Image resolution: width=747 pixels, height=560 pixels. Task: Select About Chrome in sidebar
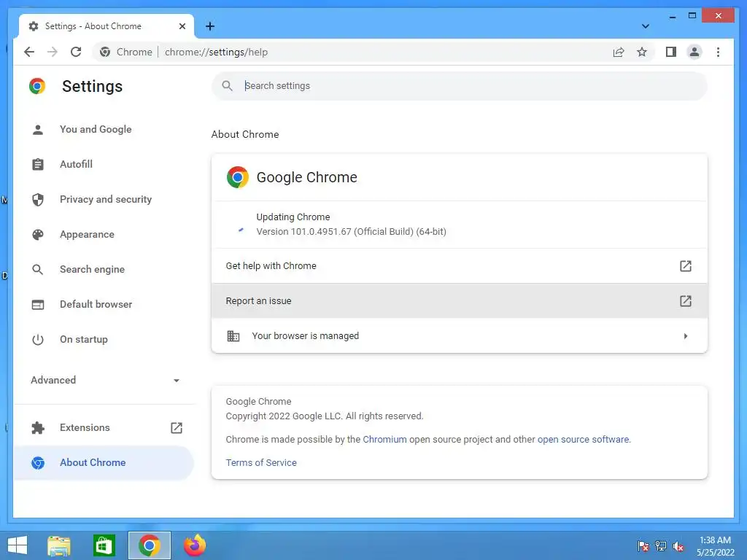click(x=104, y=462)
